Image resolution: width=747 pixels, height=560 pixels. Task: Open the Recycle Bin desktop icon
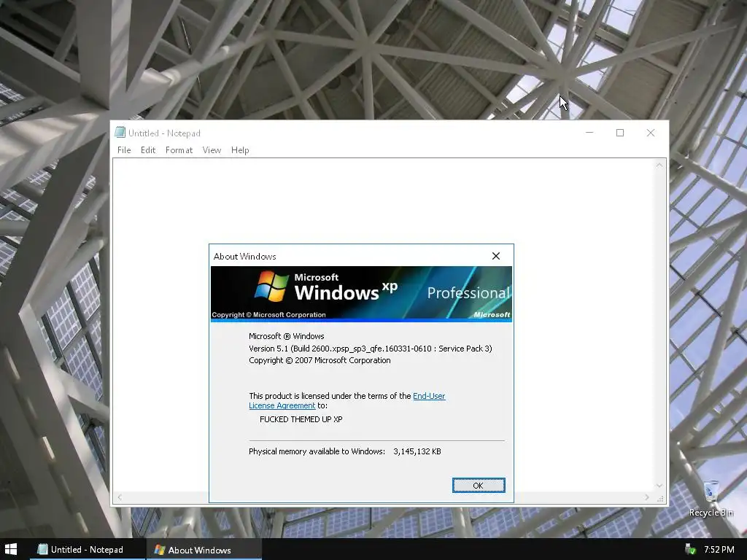coord(711,499)
